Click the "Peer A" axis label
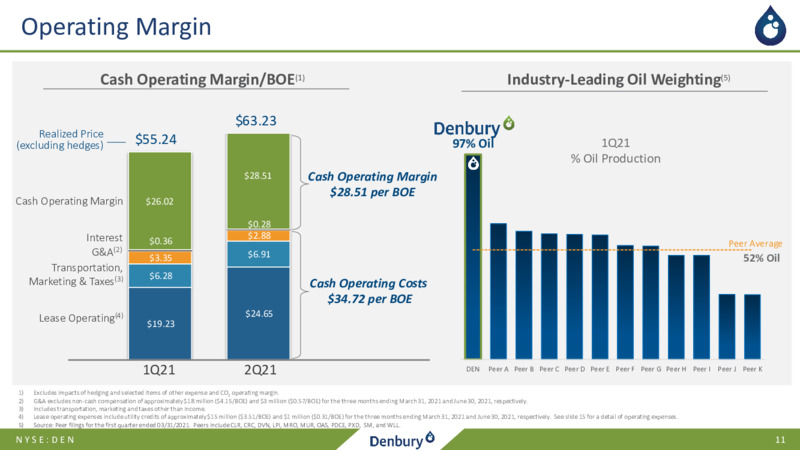 (x=498, y=369)
